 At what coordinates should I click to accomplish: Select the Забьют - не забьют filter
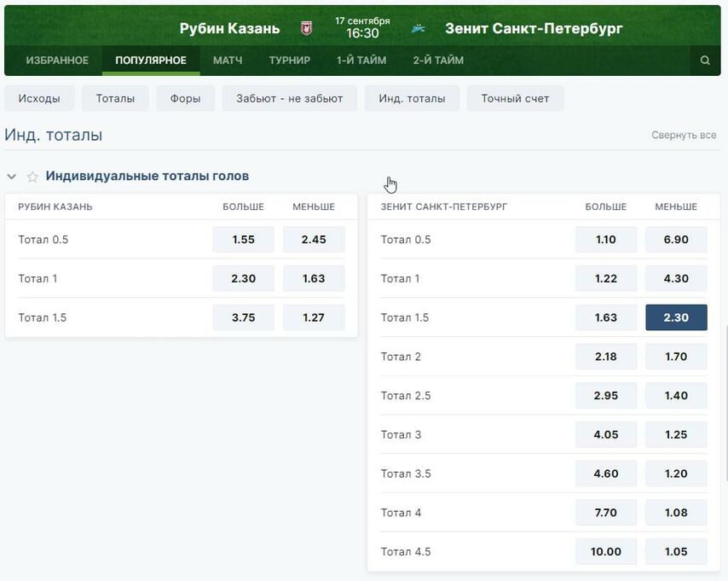point(289,98)
